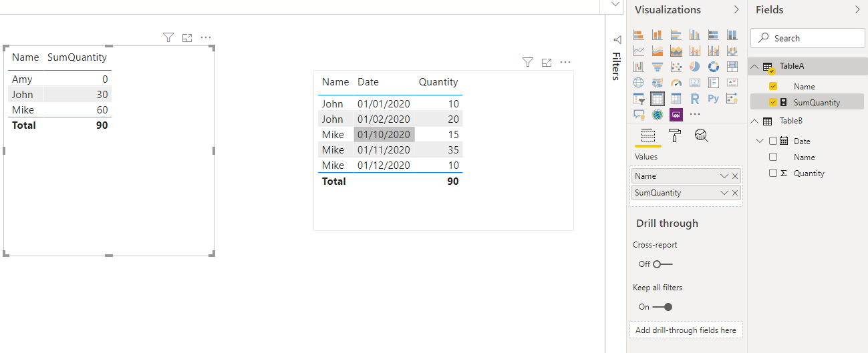Sort by SumQuantity column header
Image resolution: width=868 pixels, height=353 pixels.
[x=77, y=57]
